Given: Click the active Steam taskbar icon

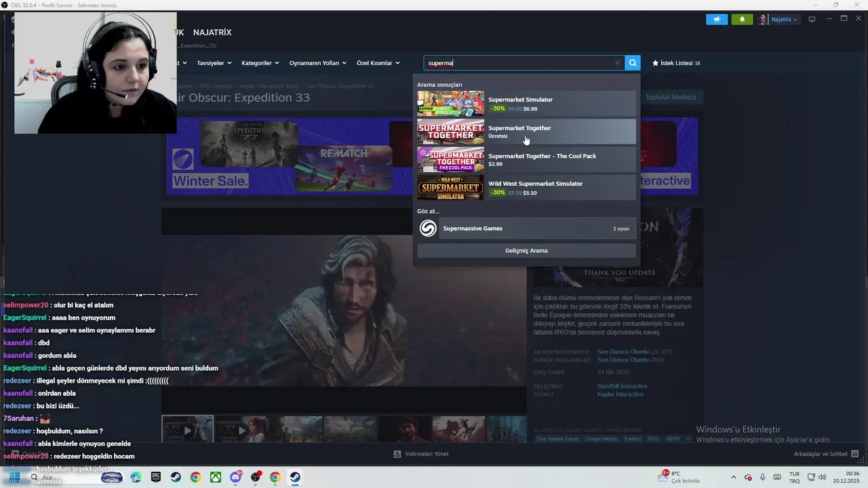Looking at the screenshot, I should coord(295,477).
